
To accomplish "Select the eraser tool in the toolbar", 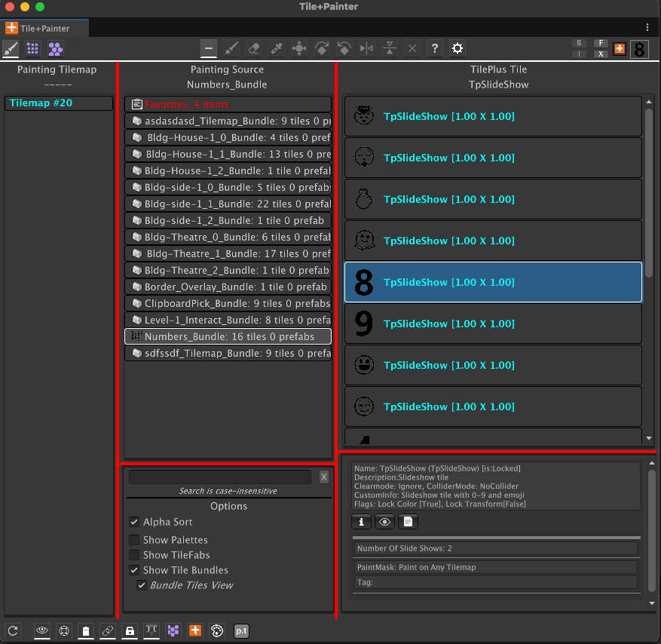I will point(254,48).
